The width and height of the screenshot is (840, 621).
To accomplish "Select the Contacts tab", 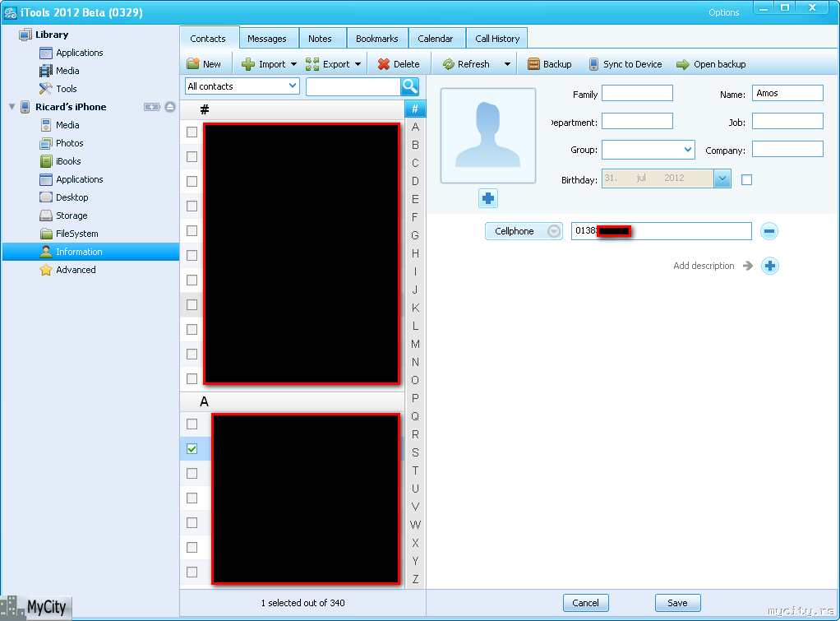I will point(208,39).
